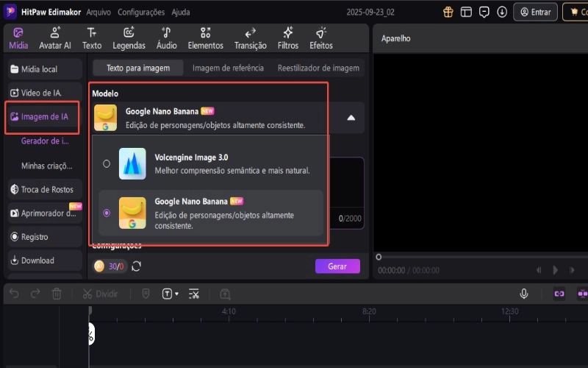
Task: Select the Legendas subtitles icon
Action: (129, 38)
